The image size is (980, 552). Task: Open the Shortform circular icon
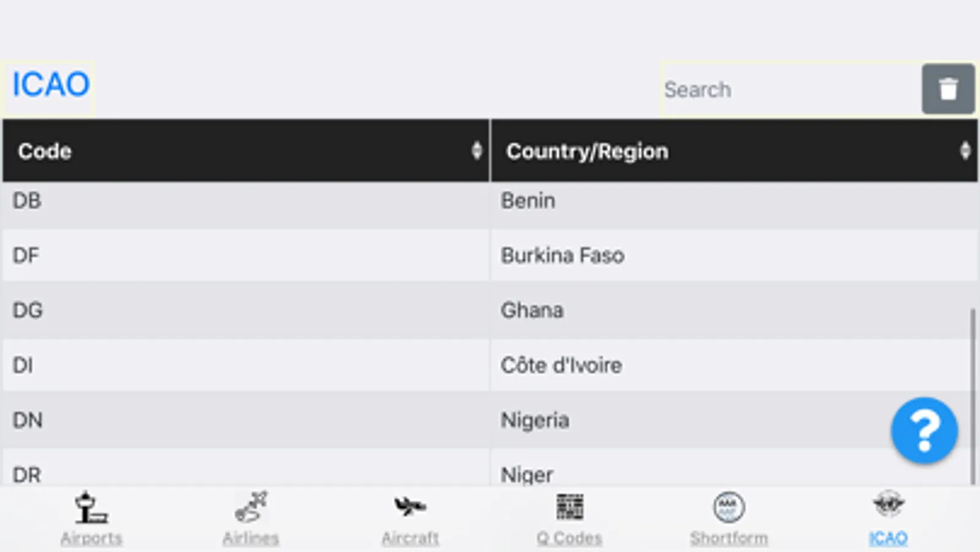(729, 508)
